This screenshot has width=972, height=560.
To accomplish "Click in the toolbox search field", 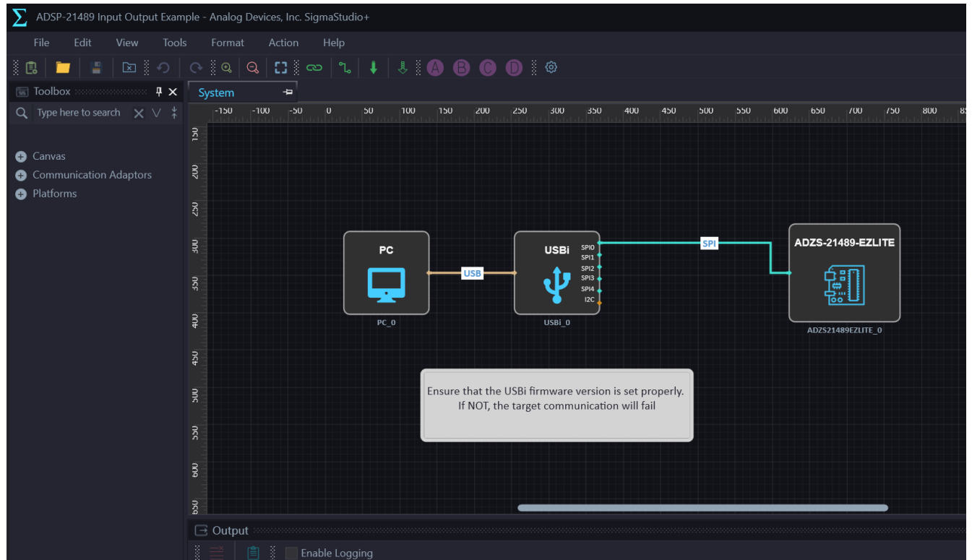I will tap(79, 113).
